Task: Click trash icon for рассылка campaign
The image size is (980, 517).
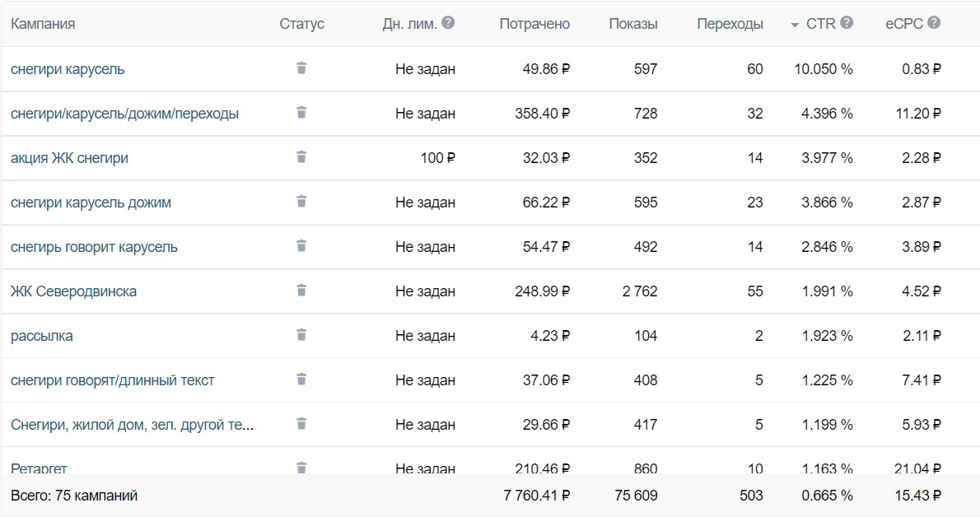Action: tap(301, 335)
